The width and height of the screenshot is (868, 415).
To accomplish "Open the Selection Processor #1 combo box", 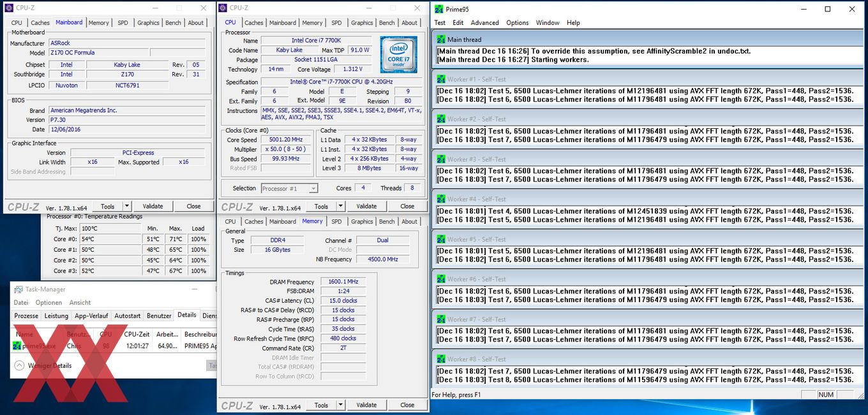I will [x=290, y=189].
